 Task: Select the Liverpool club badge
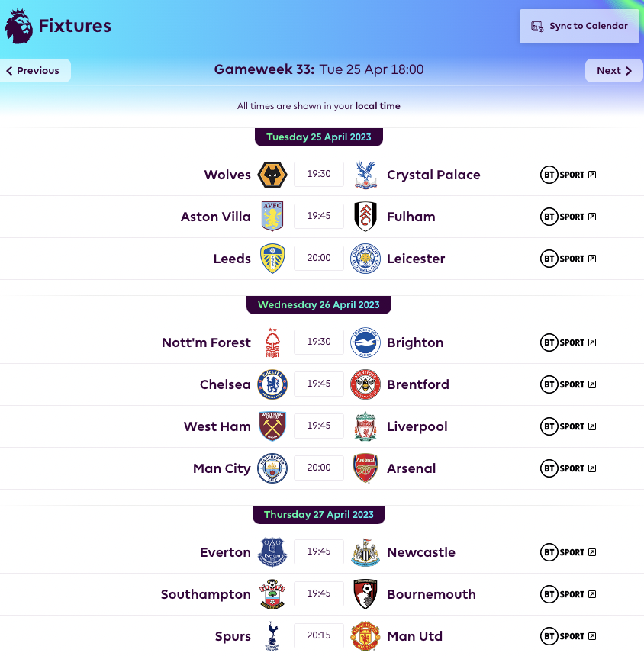365,426
